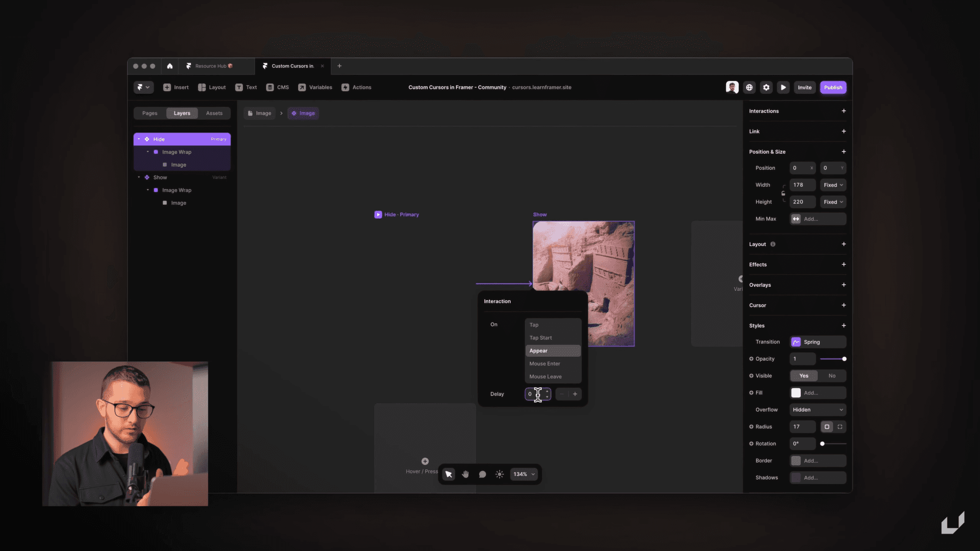
Task: Click the purple Image component breadcrumb
Action: click(x=303, y=113)
